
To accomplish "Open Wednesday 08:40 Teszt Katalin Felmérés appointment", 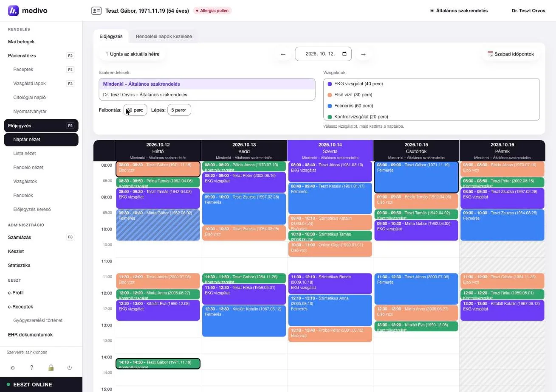I will pos(330,199).
